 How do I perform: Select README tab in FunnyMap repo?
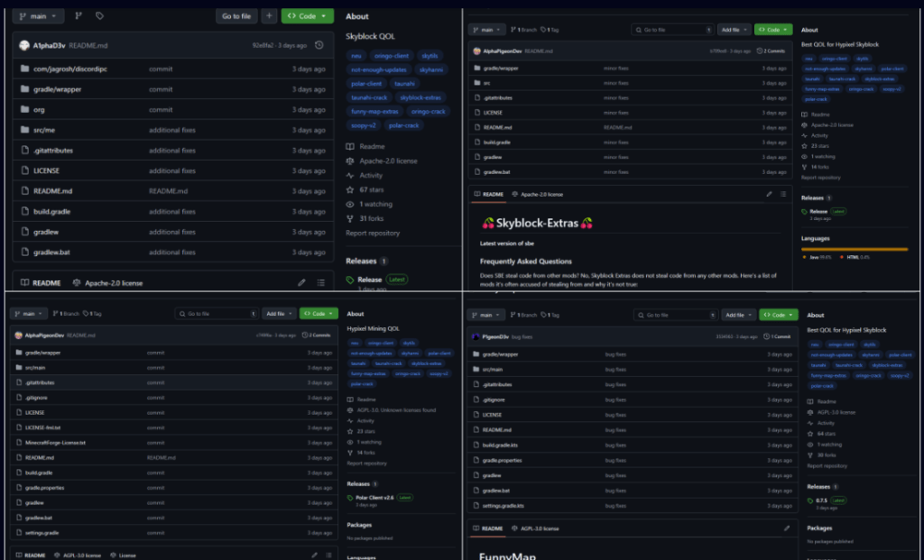click(x=488, y=528)
